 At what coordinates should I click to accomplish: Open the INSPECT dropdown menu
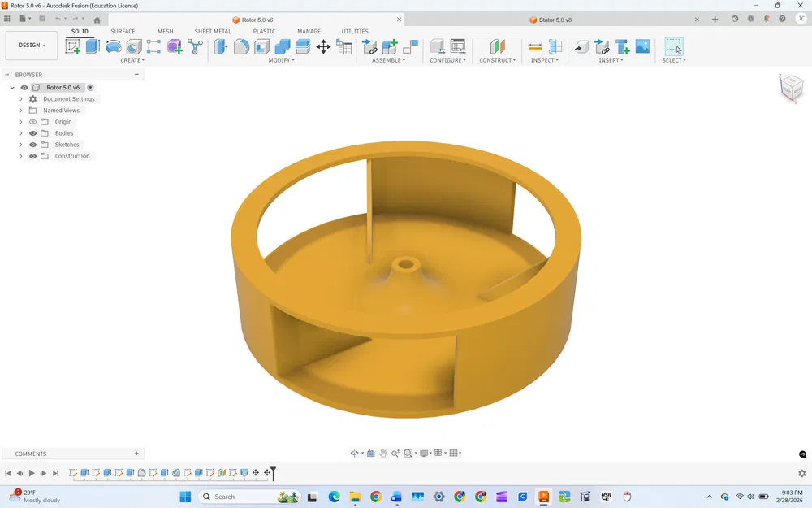coord(544,60)
